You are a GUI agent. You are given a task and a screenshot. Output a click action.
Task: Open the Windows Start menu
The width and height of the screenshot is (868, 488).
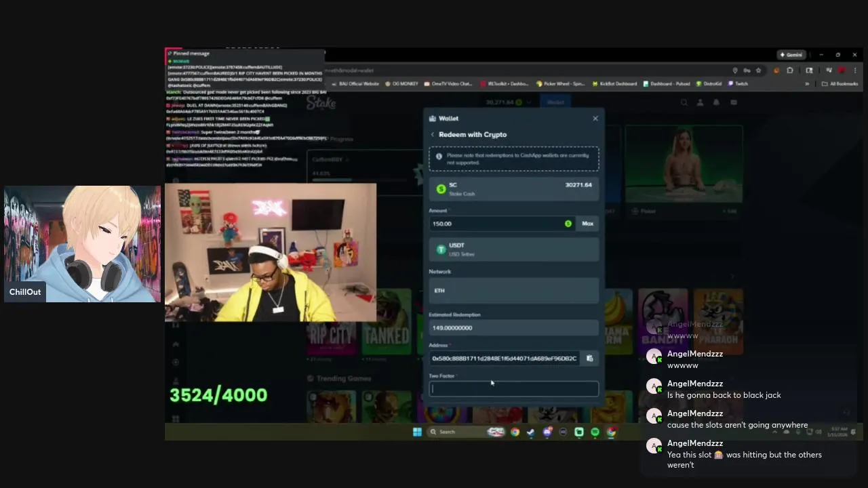(417, 432)
